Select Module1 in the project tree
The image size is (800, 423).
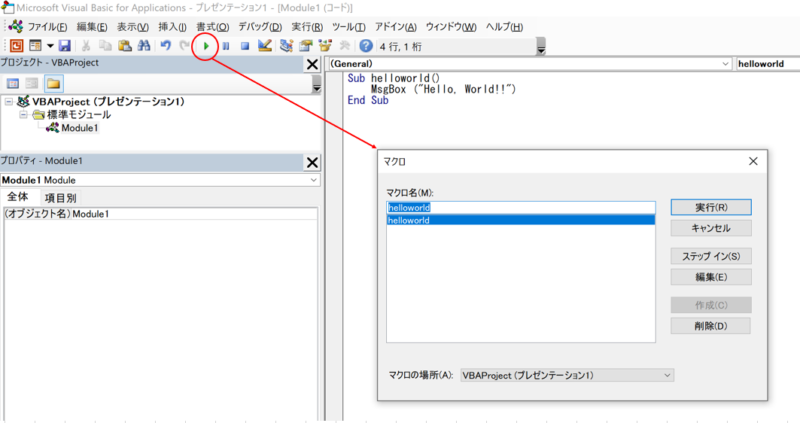pos(79,128)
